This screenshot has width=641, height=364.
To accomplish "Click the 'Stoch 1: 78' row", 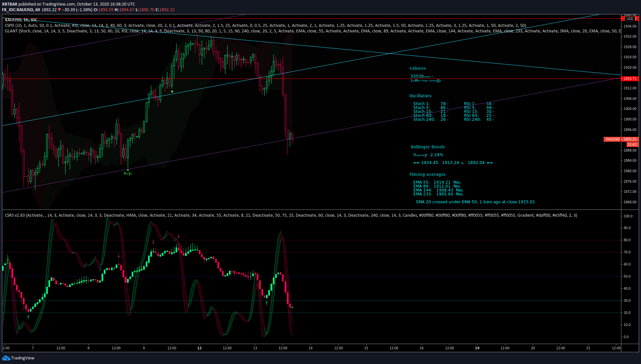I will click(431, 104).
